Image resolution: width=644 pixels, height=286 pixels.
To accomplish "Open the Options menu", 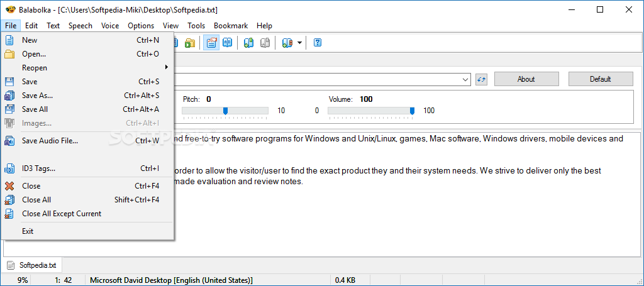I will (x=141, y=25).
